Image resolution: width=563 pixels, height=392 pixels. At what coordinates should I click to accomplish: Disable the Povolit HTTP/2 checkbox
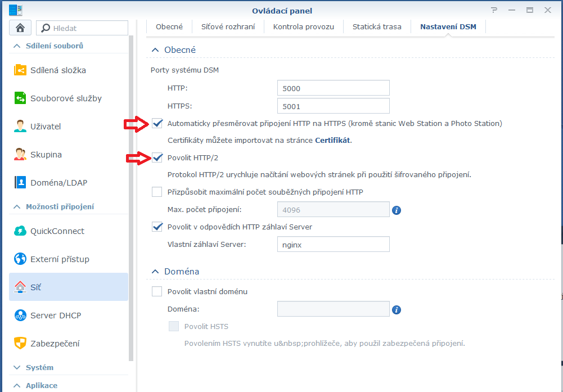[x=157, y=157]
